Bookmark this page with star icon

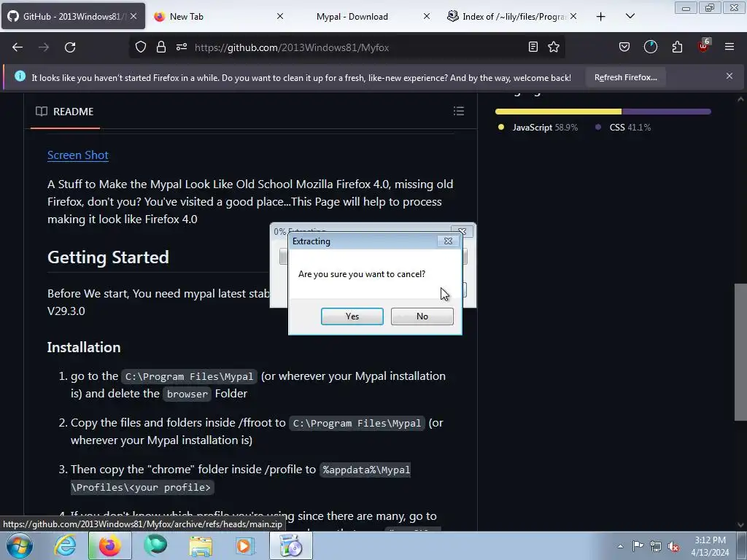click(554, 47)
